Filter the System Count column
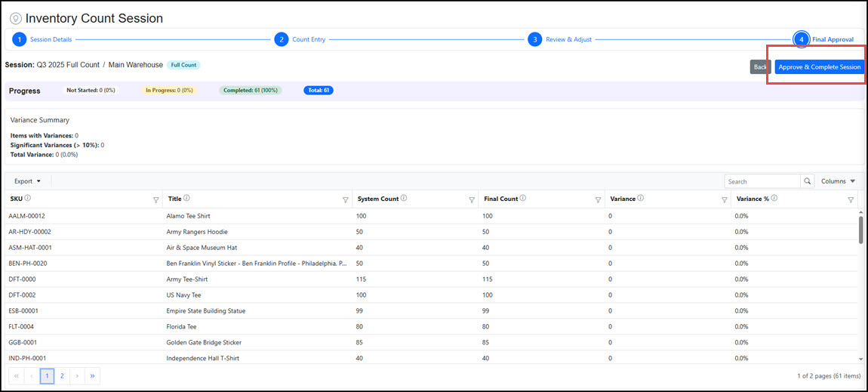Viewport: 868px width, 392px height. pos(472,200)
